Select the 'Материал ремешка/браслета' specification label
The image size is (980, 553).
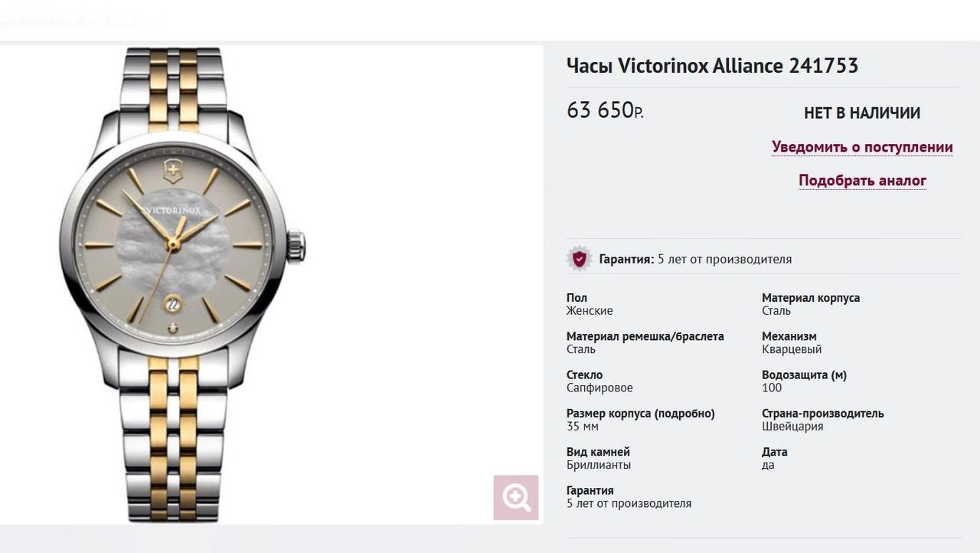(x=645, y=336)
